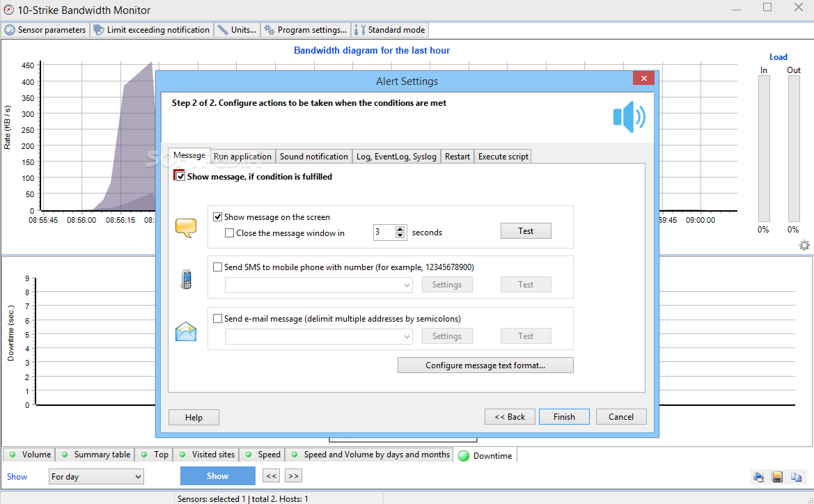Click the save disk icon at bottom right

click(777, 477)
